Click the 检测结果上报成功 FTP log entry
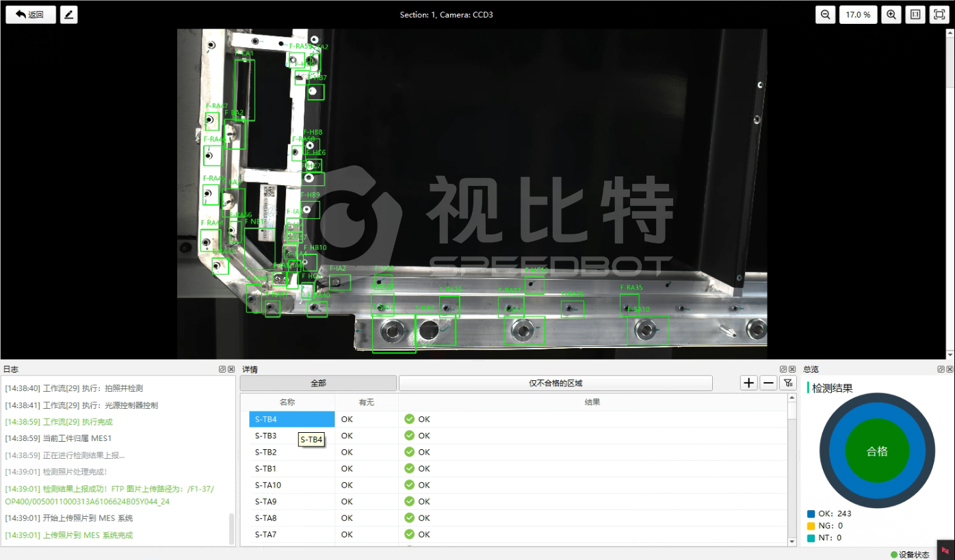 coord(109,495)
